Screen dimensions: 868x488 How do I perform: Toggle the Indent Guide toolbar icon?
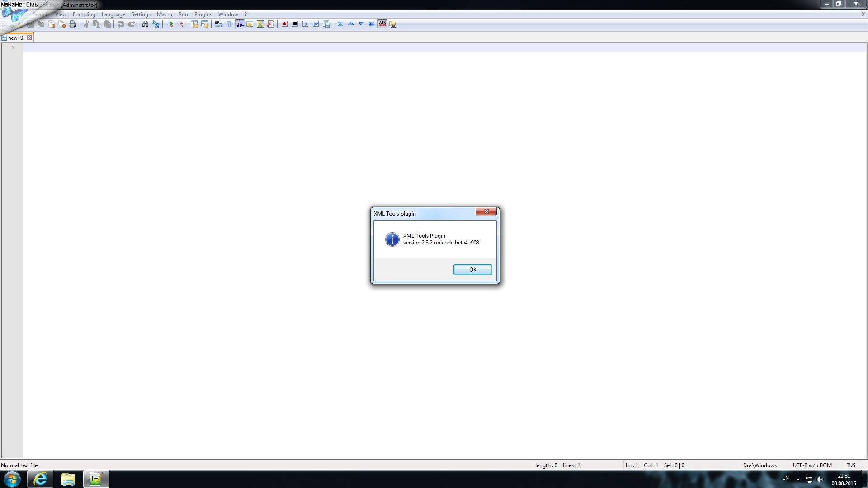pyautogui.click(x=240, y=24)
